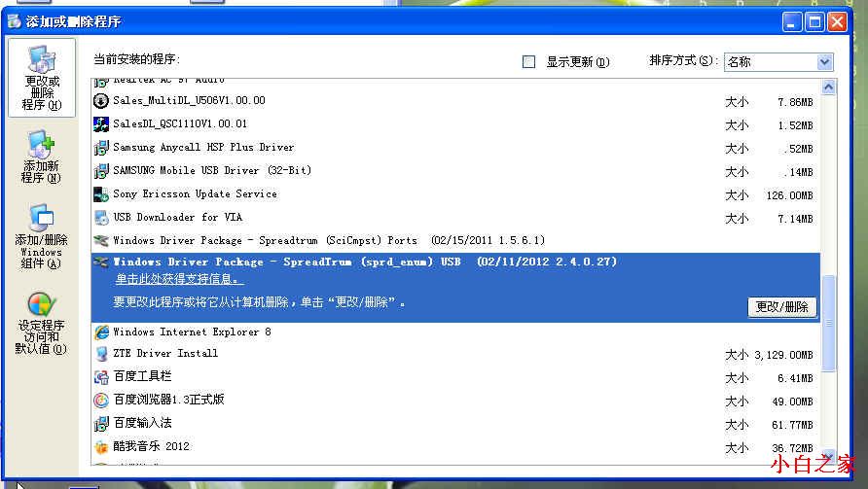Select the Sales_MultiDL_U506V1.00.00 entry

(x=455, y=101)
